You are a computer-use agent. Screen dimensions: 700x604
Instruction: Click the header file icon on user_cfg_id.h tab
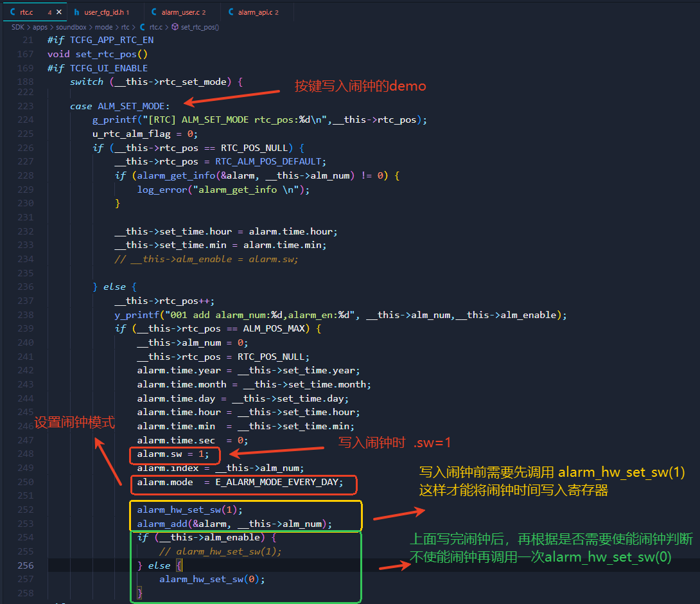pyautogui.click(x=77, y=12)
